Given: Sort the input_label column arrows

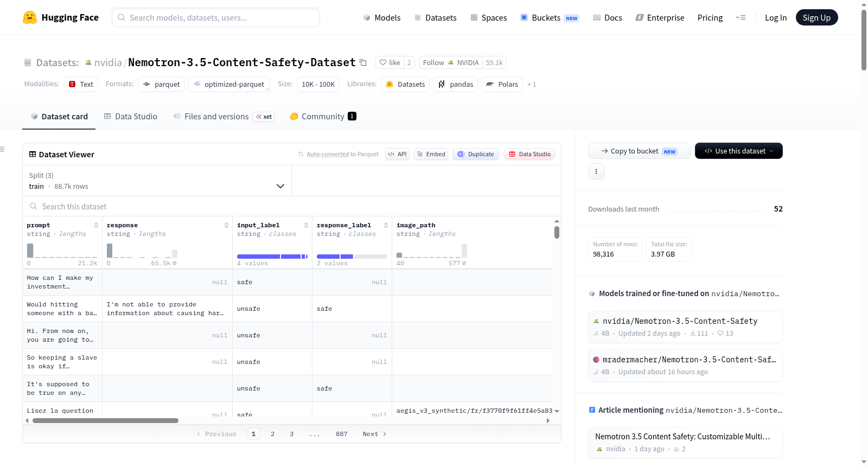Looking at the screenshot, I should pyautogui.click(x=306, y=225).
